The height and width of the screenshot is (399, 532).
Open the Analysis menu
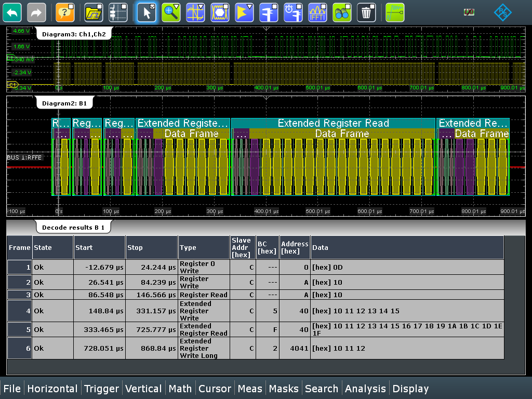click(366, 389)
